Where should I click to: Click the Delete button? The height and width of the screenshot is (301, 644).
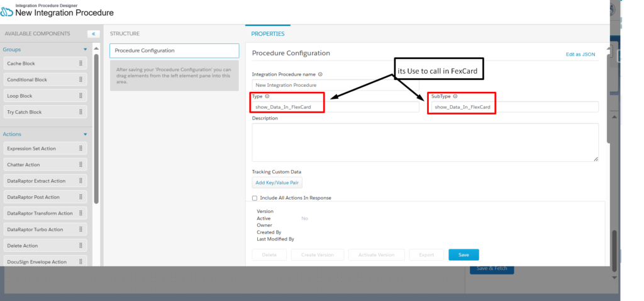(x=269, y=255)
